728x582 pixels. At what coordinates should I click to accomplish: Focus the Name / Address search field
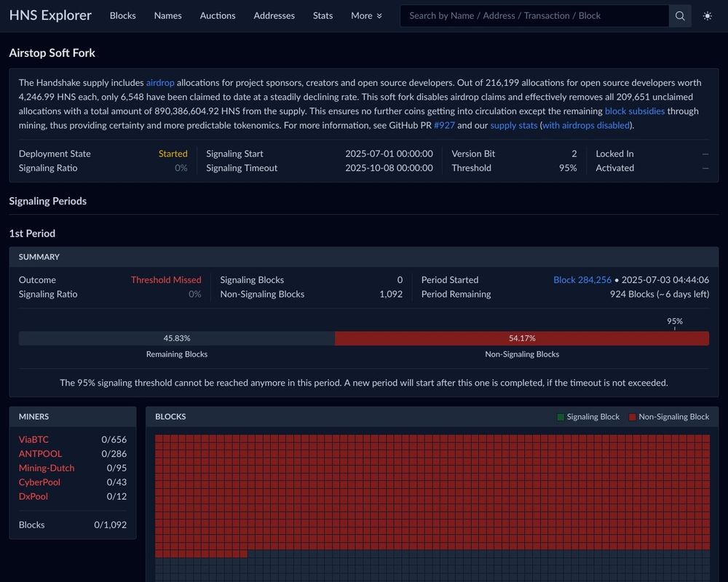pos(534,16)
